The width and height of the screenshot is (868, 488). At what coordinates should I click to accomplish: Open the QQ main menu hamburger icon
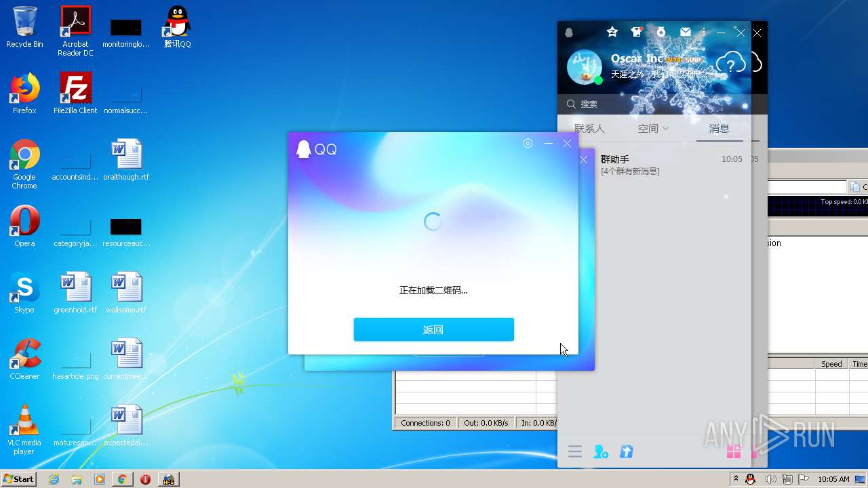click(x=575, y=451)
